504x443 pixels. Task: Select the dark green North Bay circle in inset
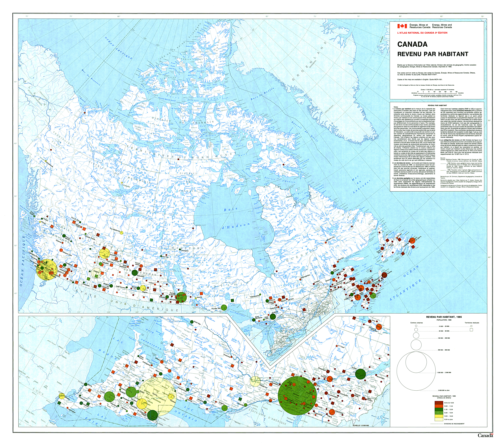192,322
